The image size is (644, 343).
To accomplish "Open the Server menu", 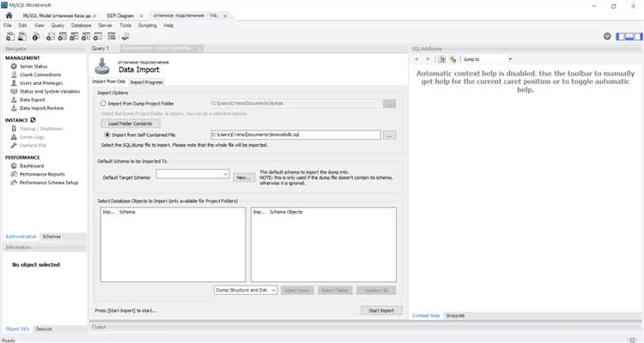I will click(x=105, y=26).
